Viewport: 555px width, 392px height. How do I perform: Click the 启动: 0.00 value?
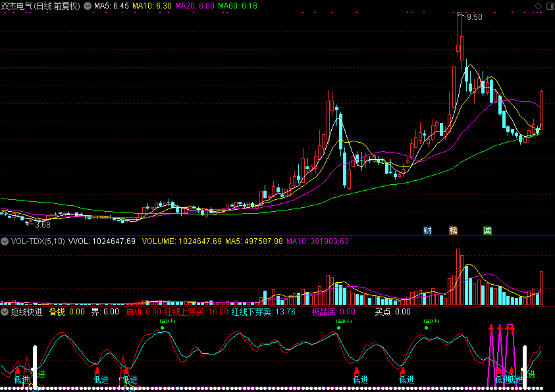(x=144, y=312)
